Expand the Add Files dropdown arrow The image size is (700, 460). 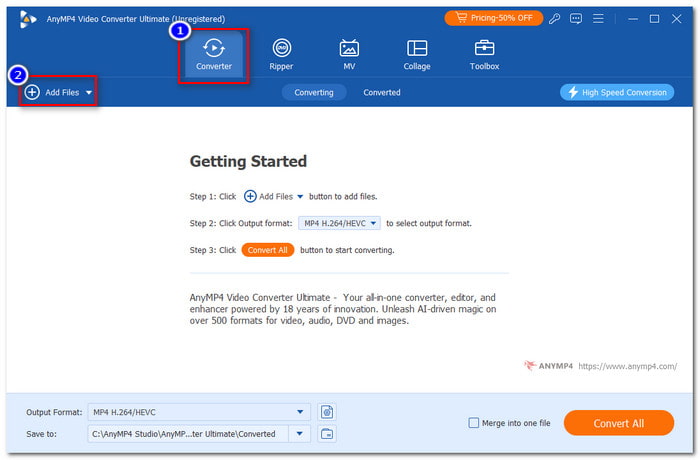[x=89, y=92]
